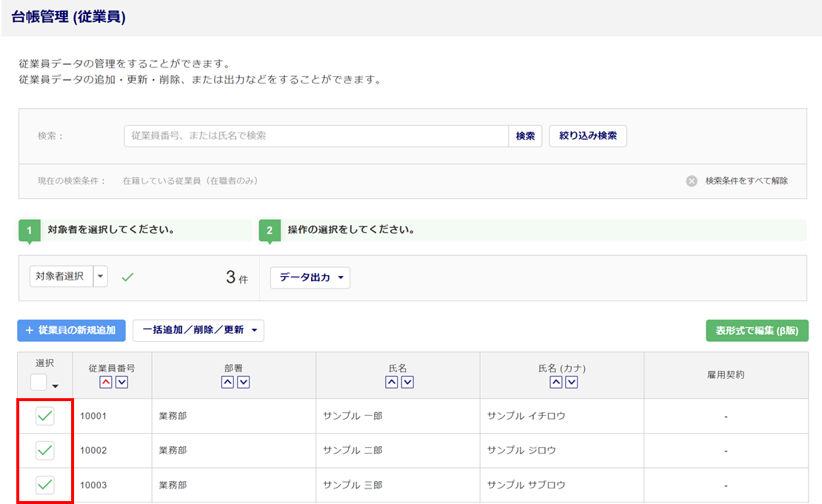Click the 雇用契約 column header
Viewport: 822px width, 504px height.
point(726,375)
